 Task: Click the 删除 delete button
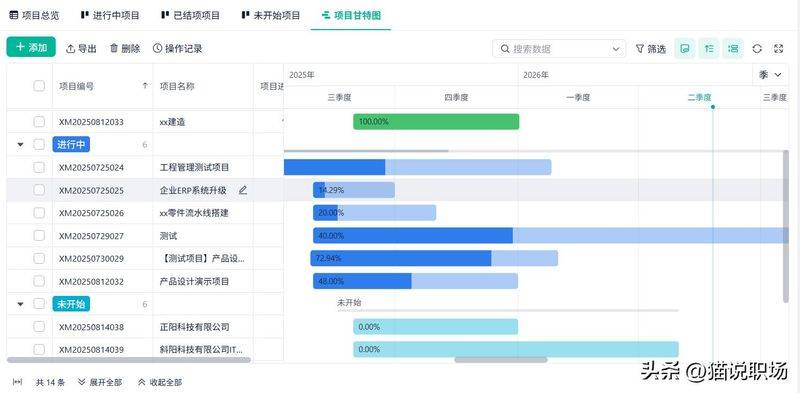[125, 48]
